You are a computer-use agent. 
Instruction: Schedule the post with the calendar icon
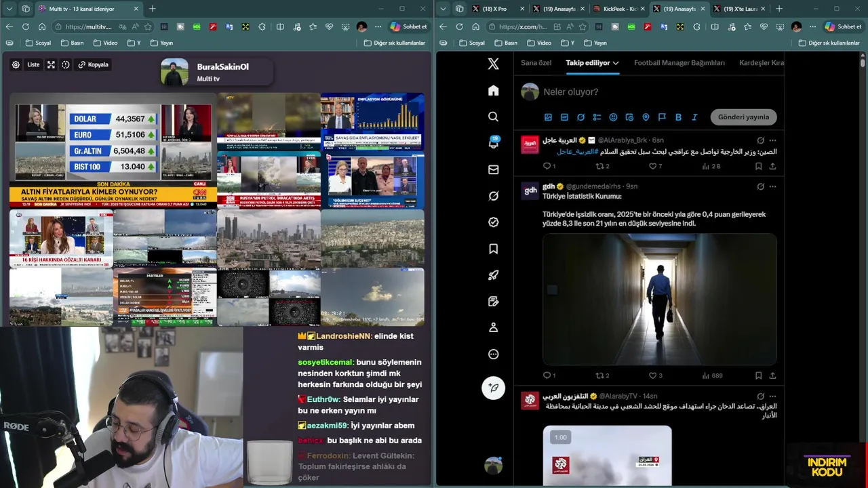tap(629, 117)
